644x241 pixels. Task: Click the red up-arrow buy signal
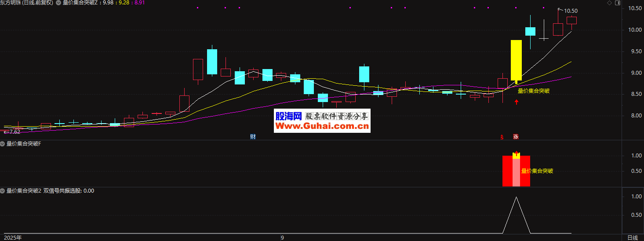[517, 102]
